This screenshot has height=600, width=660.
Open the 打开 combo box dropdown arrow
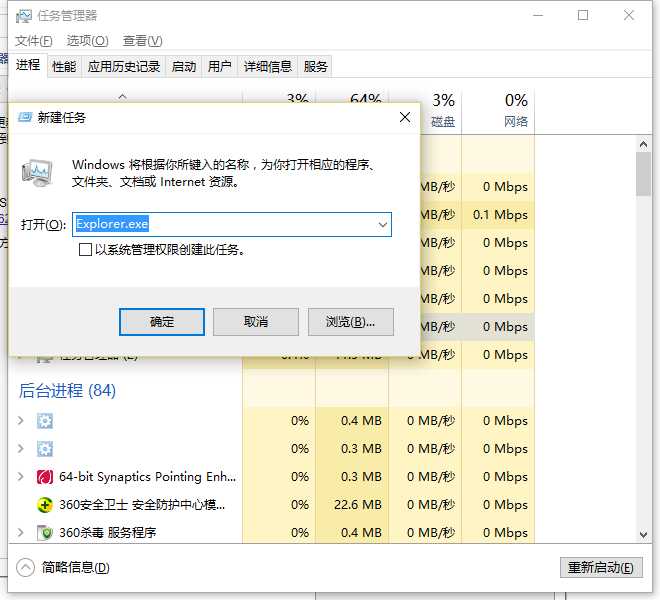point(383,224)
